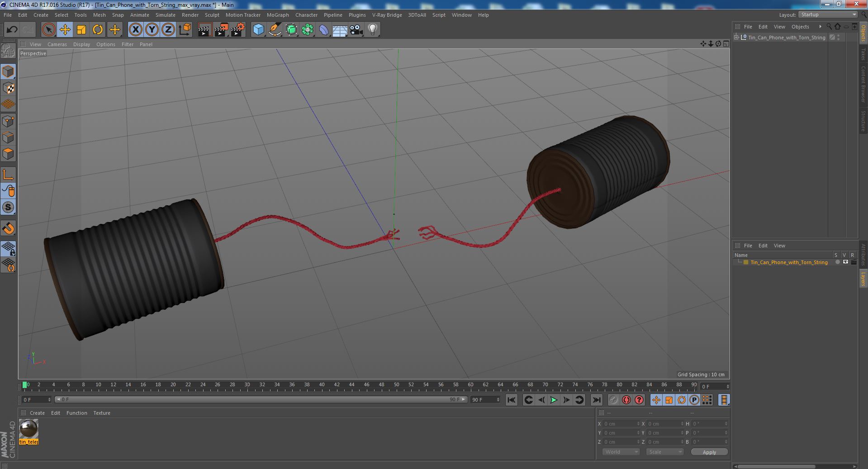Open viewport Cameras menu
868x469 pixels.
coord(57,44)
